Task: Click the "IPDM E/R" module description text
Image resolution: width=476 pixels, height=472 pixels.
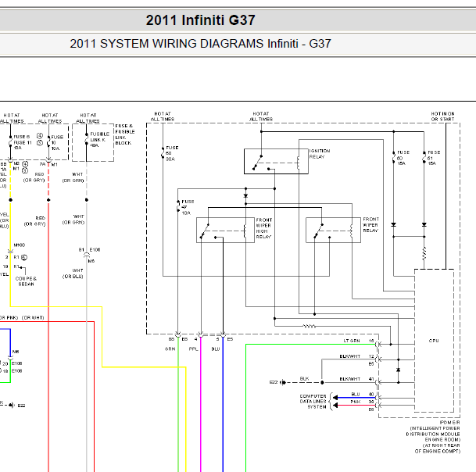Action: coord(433,437)
